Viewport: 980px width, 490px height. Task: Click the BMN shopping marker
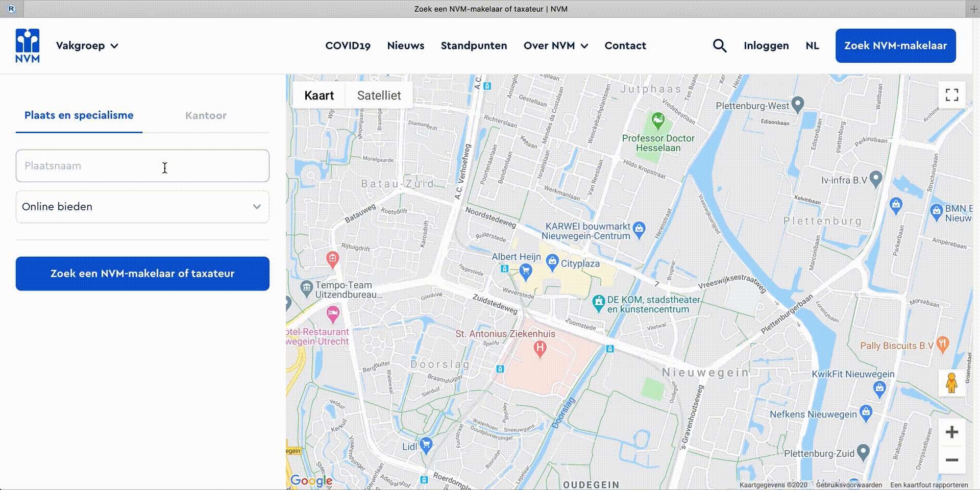[936, 212]
